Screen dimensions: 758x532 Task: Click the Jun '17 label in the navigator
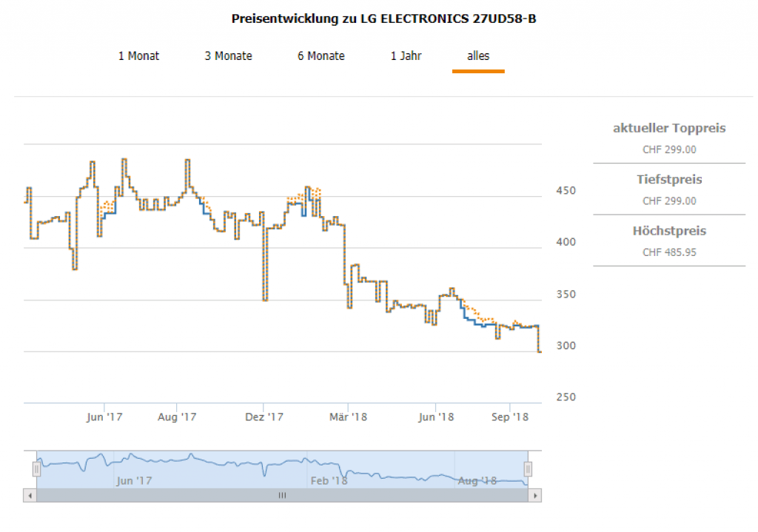tap(134, 481)
